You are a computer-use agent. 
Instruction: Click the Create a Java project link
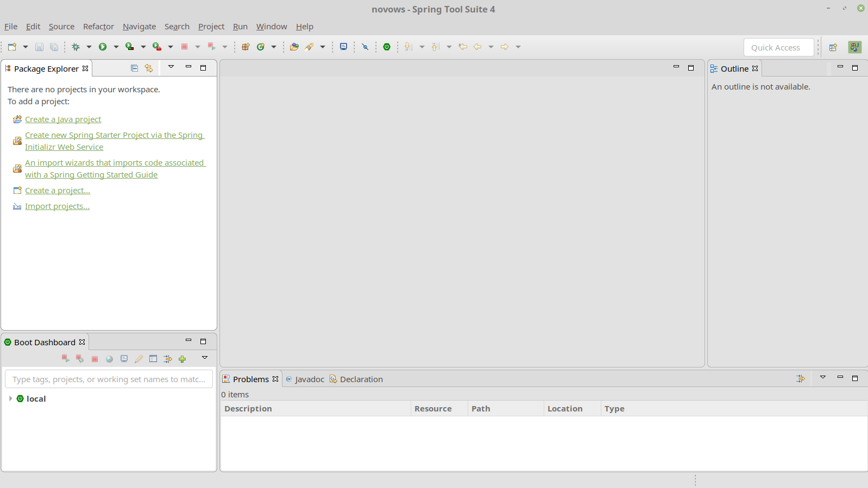(63, 119)
